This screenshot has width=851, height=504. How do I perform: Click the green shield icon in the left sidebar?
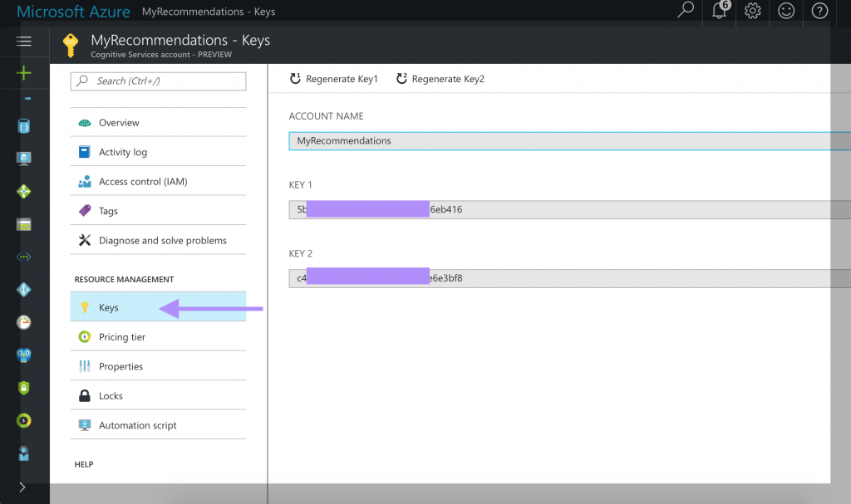click(24, 388)
